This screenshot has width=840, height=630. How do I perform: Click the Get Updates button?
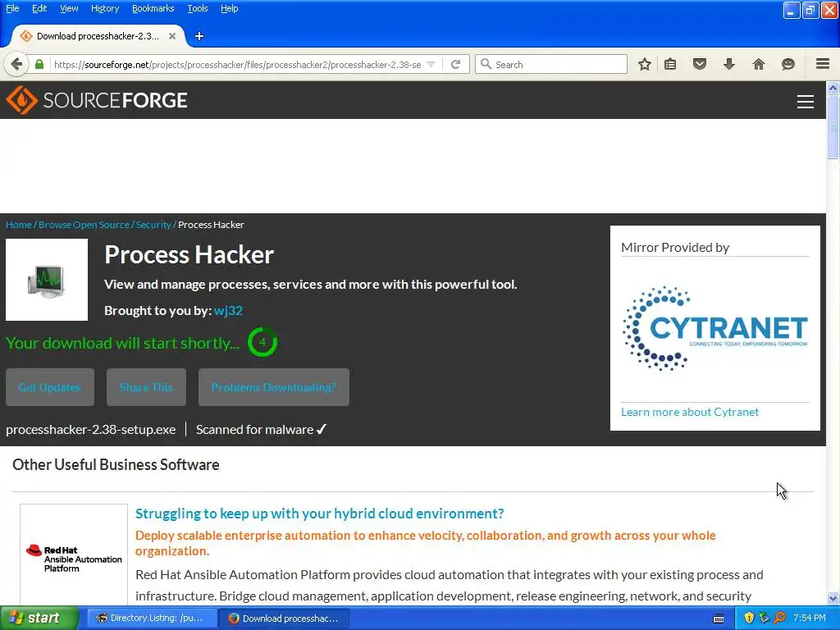tap(50, 387)
